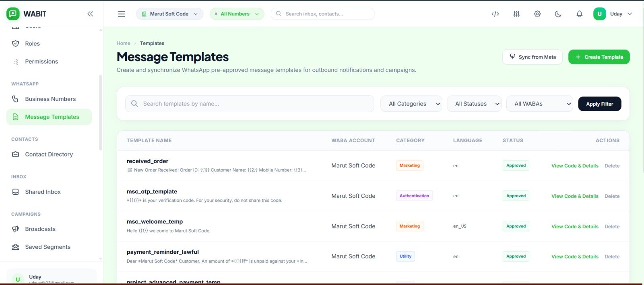Open the developer code icon in the top bar
This screenshot has height=285, width=644.
pos(495,14)
